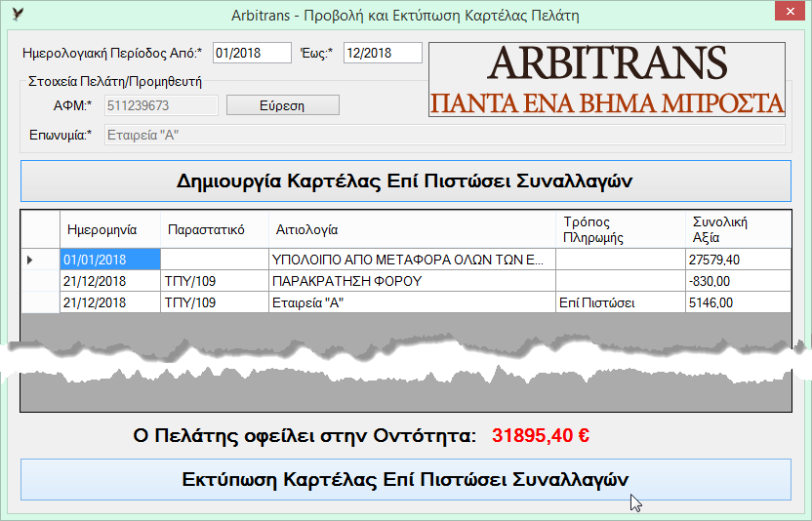812x521 pixels.
Task: Click the row header of the Επί Πιστώσει row
Action: (x=40, y=302)
